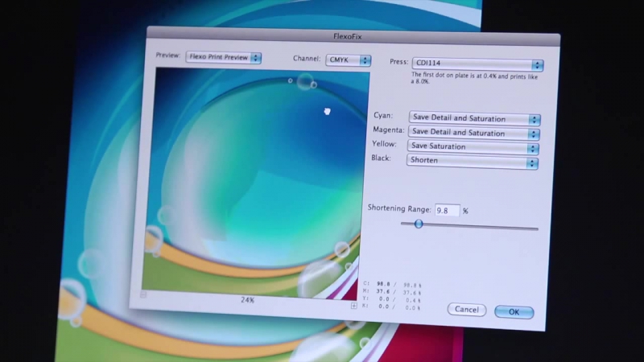Click the Shortening Range slider handle
644x362 pixels.
click(x=418, y=224)
